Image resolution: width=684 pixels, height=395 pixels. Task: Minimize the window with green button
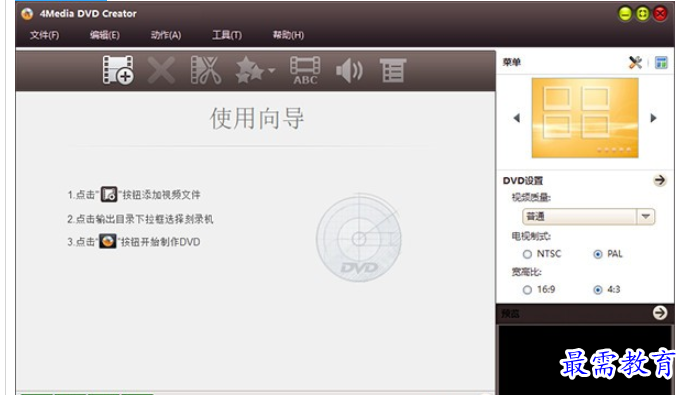[x=625, y=14]
